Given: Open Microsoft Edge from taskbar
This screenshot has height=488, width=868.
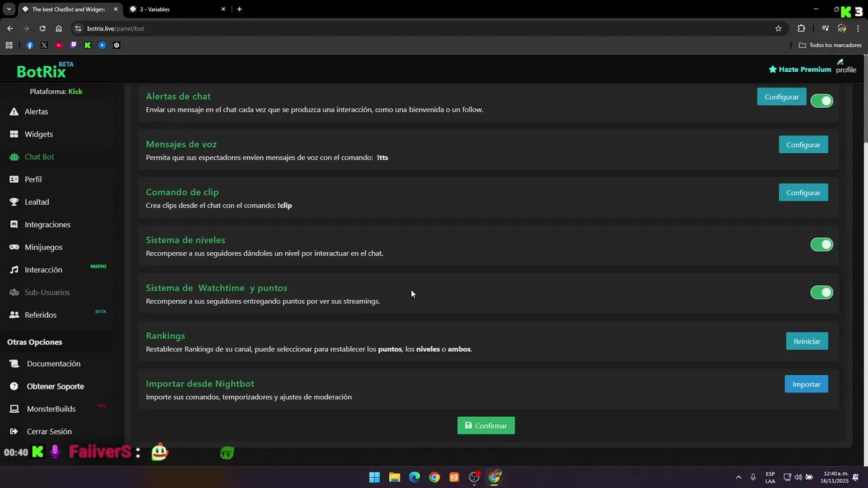Looking at the screenshot, I should pyautogui.click(x=414, y=477).
